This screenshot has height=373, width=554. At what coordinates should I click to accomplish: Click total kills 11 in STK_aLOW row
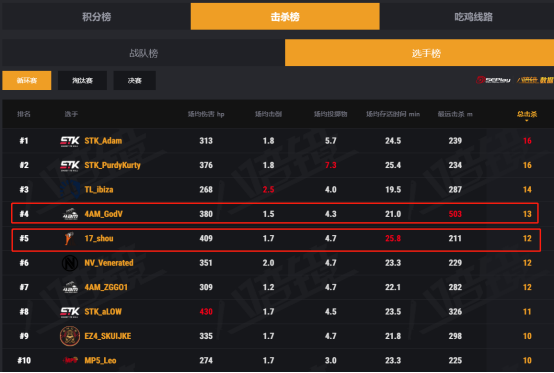[x=527, y=312]
